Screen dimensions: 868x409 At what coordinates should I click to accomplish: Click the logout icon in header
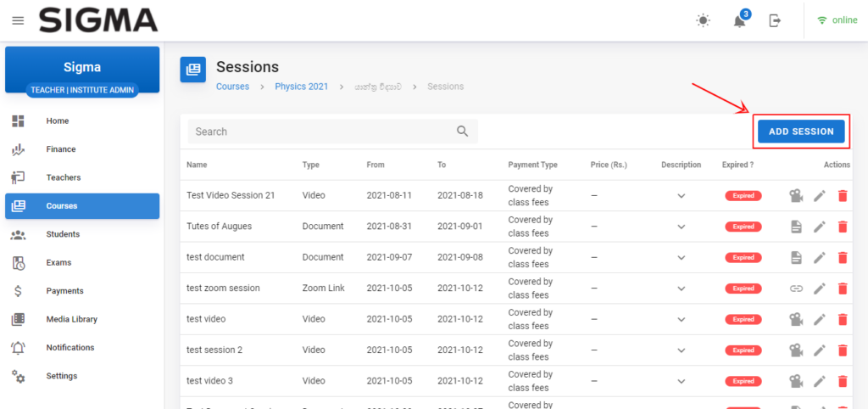tap(775, 21)
